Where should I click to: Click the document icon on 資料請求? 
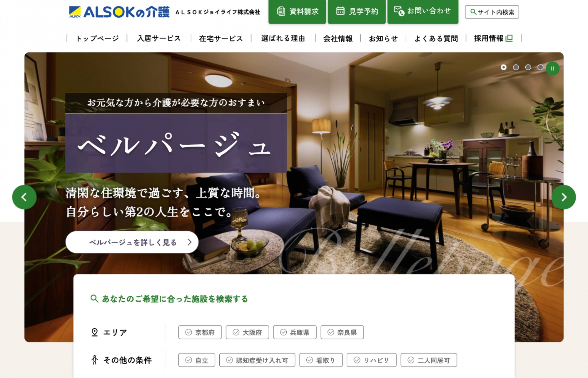pos(281,11)
